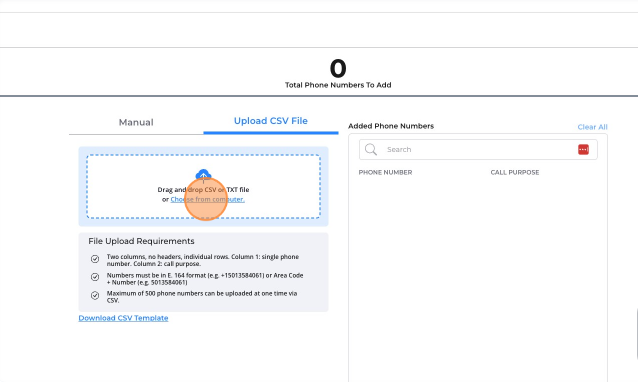The height and width of the screenshot is (389, 638).
Task: Click the page scrollbar on the right edge
Action: coord(636,334)
